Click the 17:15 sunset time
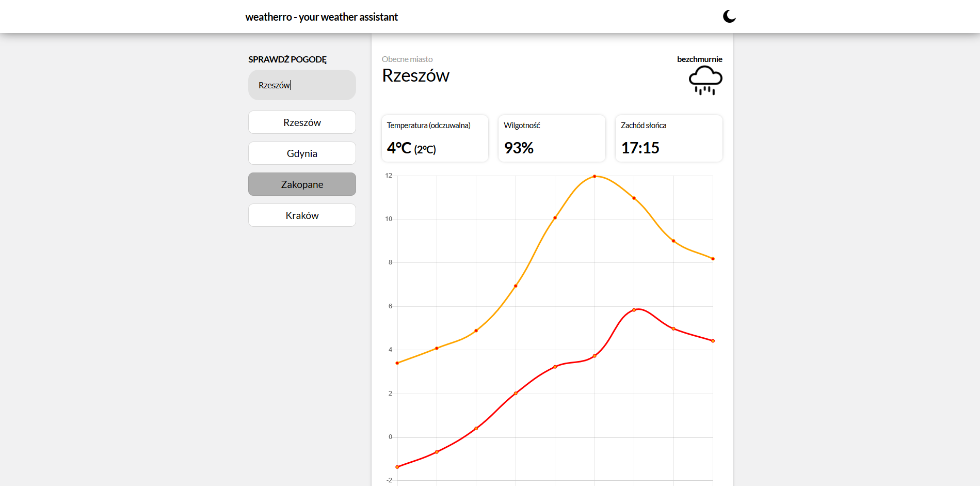980x486 pixels. point(640,148)
